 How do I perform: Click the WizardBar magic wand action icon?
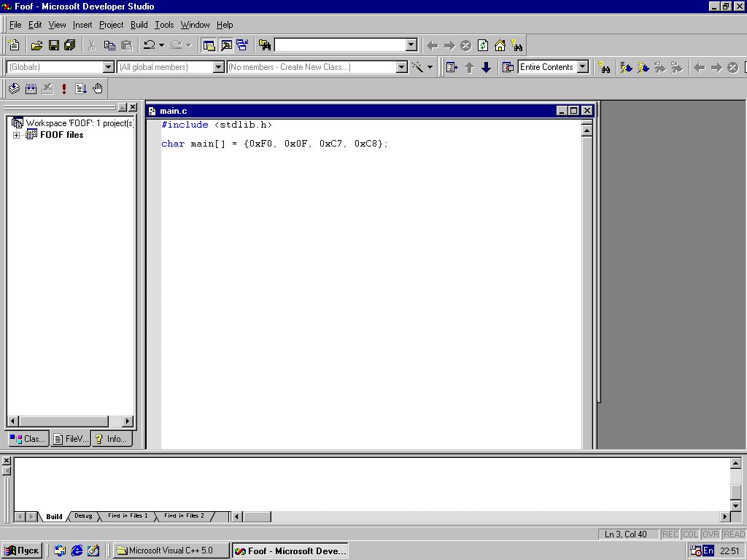[417, 67]
